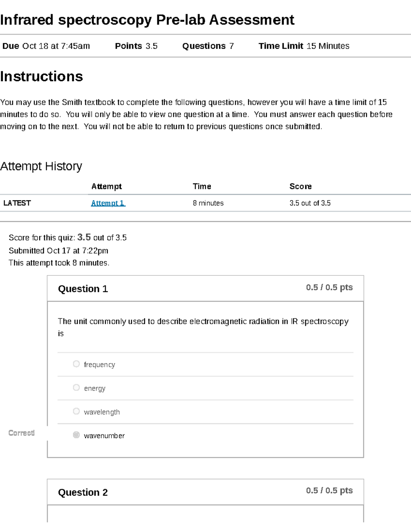Image resolution: width=411 pixels, height=532 pixels.
Task: Click the Infrared spectroscopy Pre-lab Assessment title
Action: point(147,20)
